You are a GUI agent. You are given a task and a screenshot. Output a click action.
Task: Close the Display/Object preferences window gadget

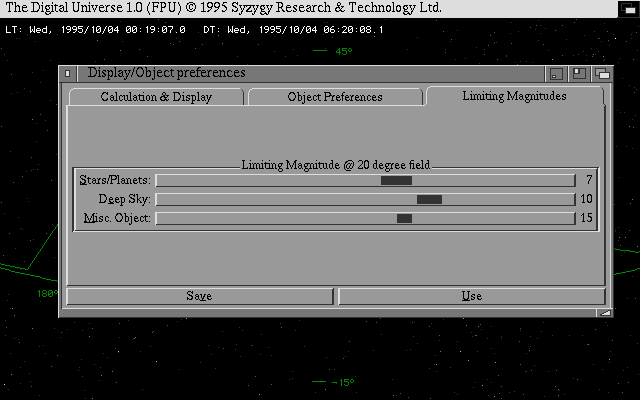(67, 73)
